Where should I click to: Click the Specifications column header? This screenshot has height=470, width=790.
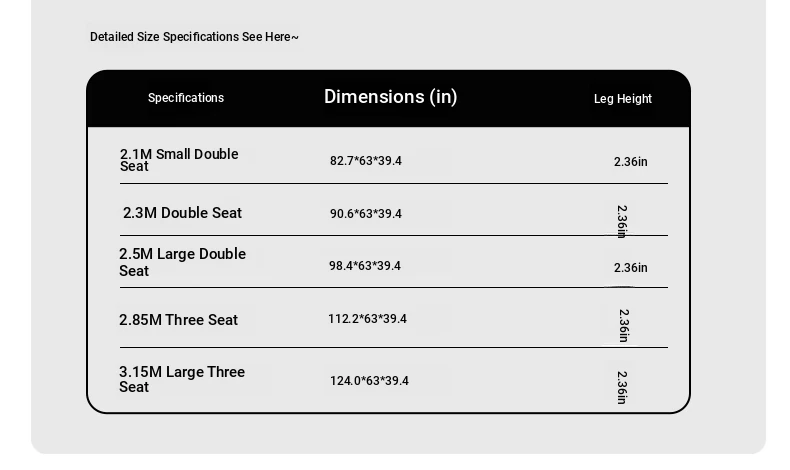click(186, 98)
